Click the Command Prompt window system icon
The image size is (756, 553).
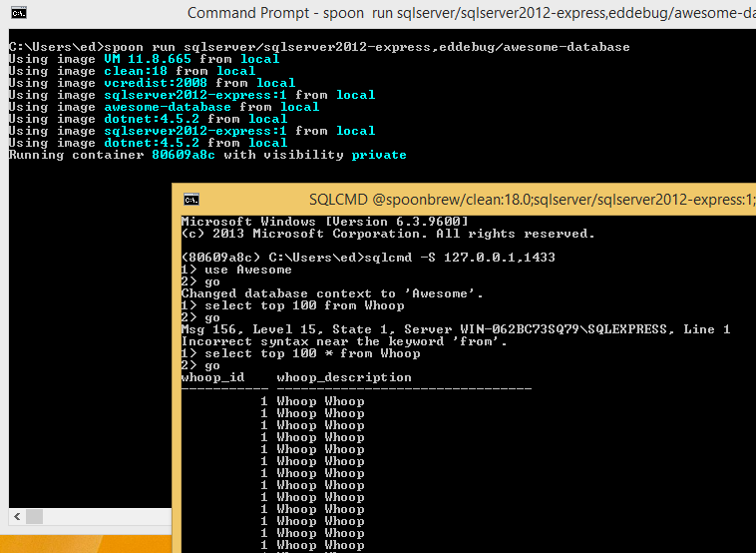click(x=19, y=13)
